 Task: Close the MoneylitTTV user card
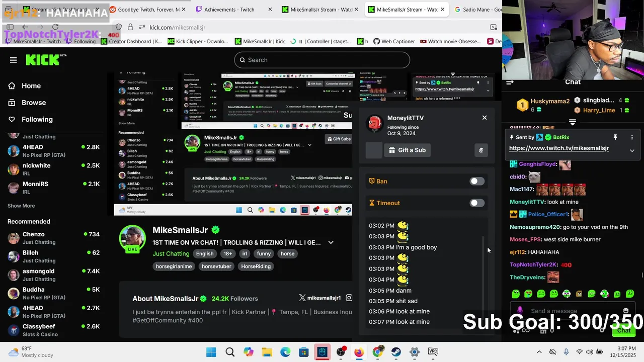pyautogui.click(x=485, y=118)
